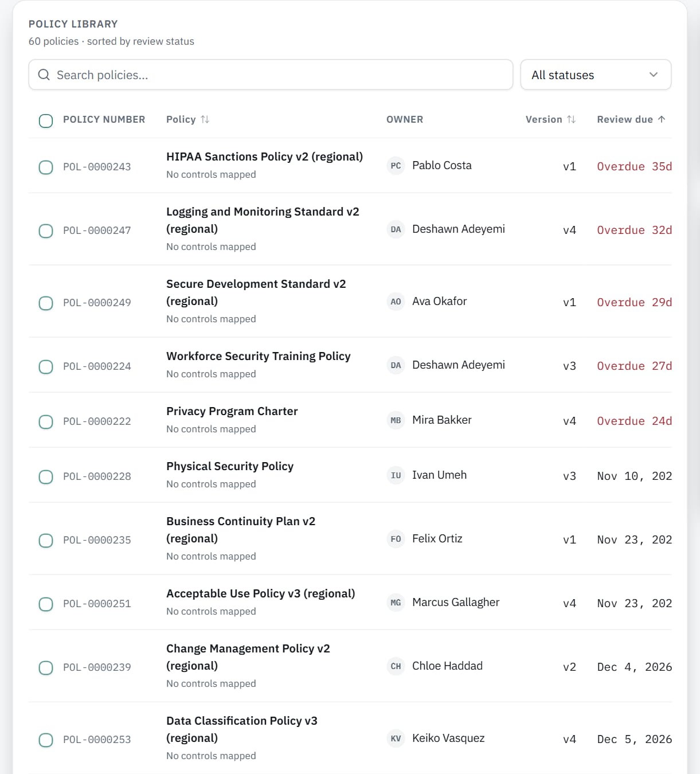Click the POLICY NUMBER column header
Image resolution: width=700 pixels, height=774 pixels.
pyautogui.click(x=104, y=119)
